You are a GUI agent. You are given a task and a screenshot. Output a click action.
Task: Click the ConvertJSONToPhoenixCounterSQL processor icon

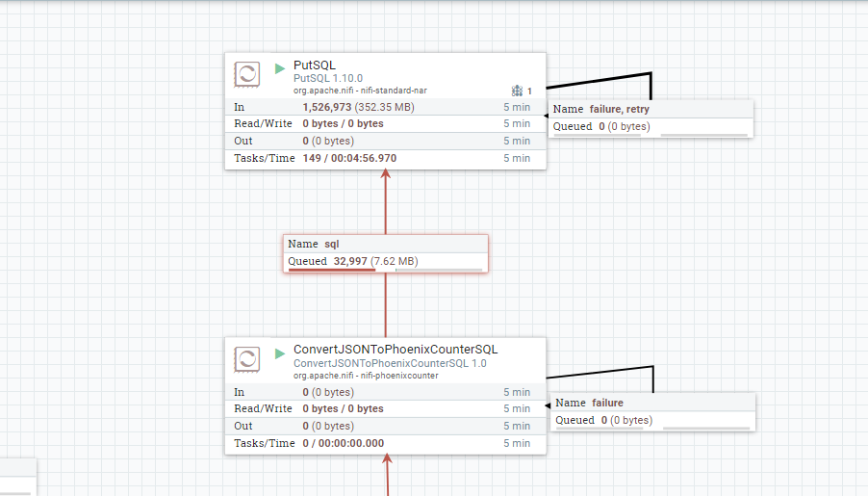pyautogui.click(x=246, y=359)
